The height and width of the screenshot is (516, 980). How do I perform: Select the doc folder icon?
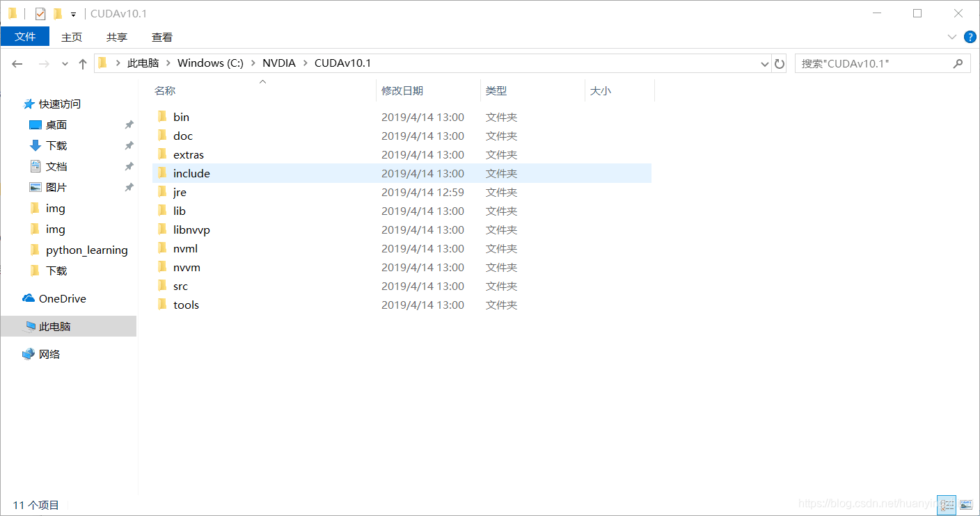[x=162, y=136]
